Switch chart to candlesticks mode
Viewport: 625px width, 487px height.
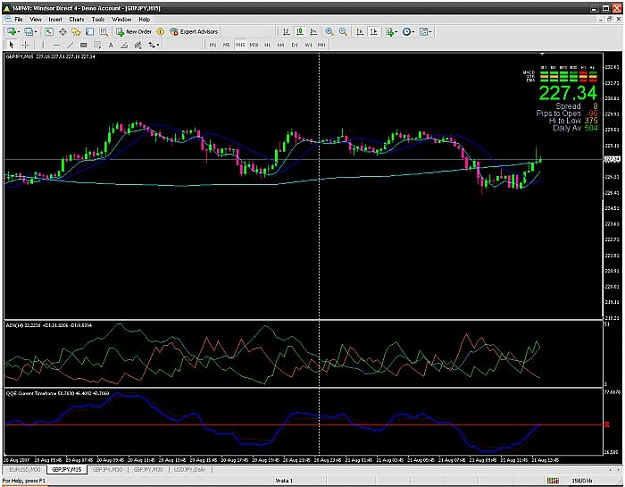point(300,31)
